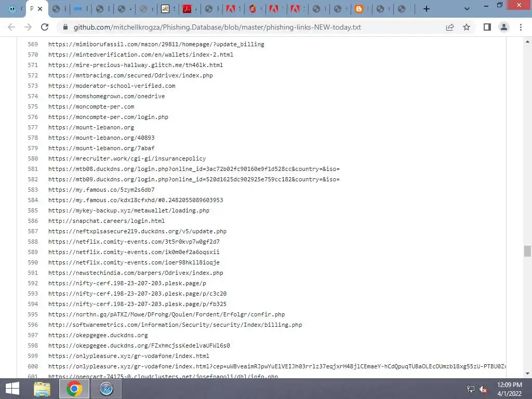This screenshot has height=399, width=532.
Task: Switch to the tab with picture favicon
Action: pos(165,9)
